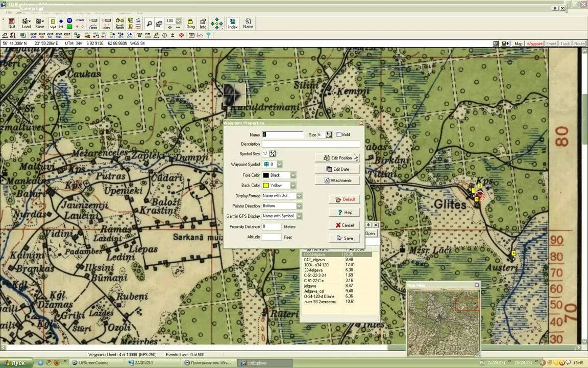Viewport: 588px width, 368px height.
Task: Open the OziExplorer taskbar button
Action: pyautogui.click(x=263, y=363)
